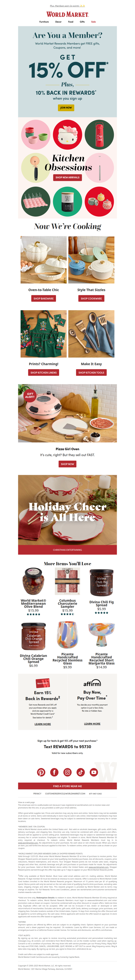Click the World Market logo

[67, 15]
